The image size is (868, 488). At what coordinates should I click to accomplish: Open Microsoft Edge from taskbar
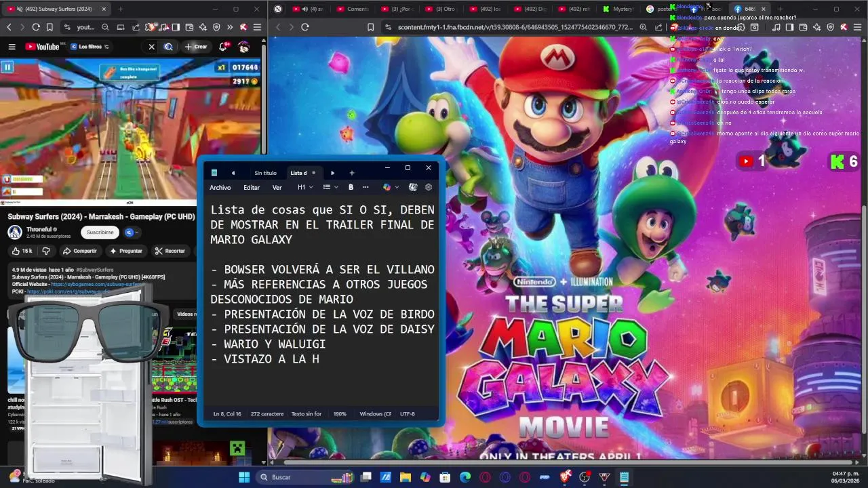pyautogui.click(x=465, y=477)
